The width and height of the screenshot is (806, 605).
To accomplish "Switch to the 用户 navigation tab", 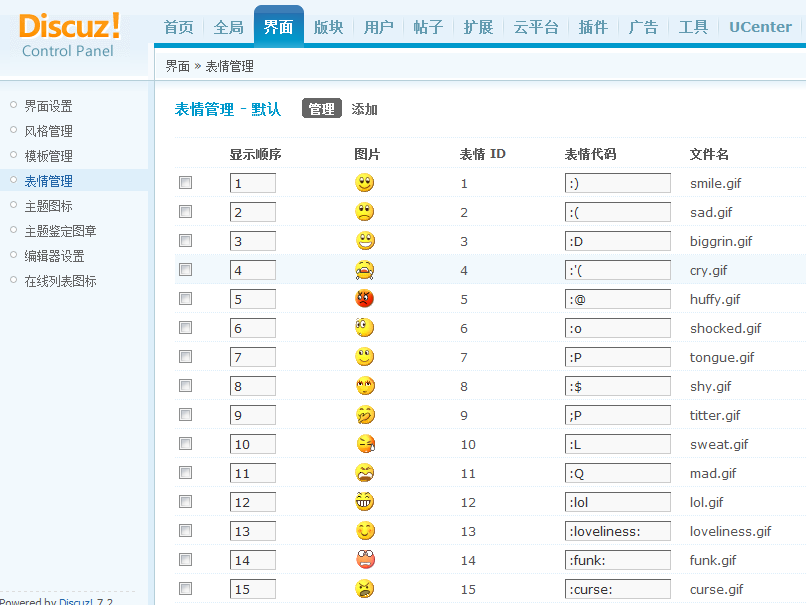I will click(x=379, y=27).
